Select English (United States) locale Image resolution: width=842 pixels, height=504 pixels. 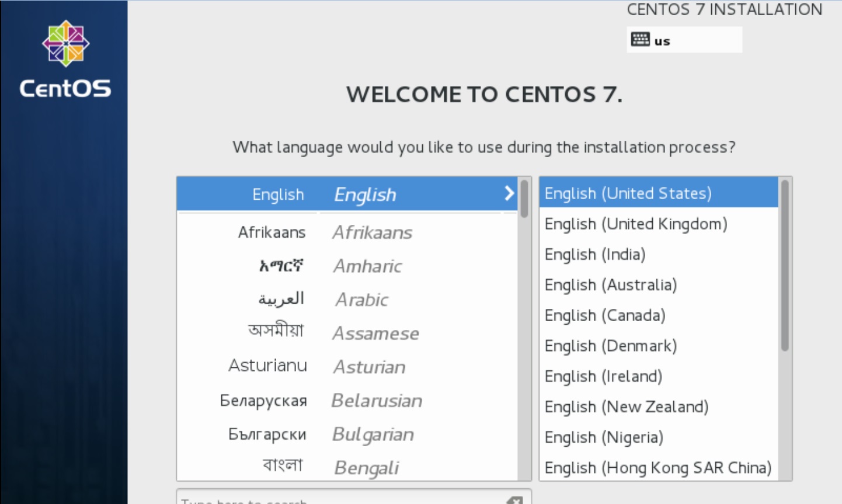point(659,193)
